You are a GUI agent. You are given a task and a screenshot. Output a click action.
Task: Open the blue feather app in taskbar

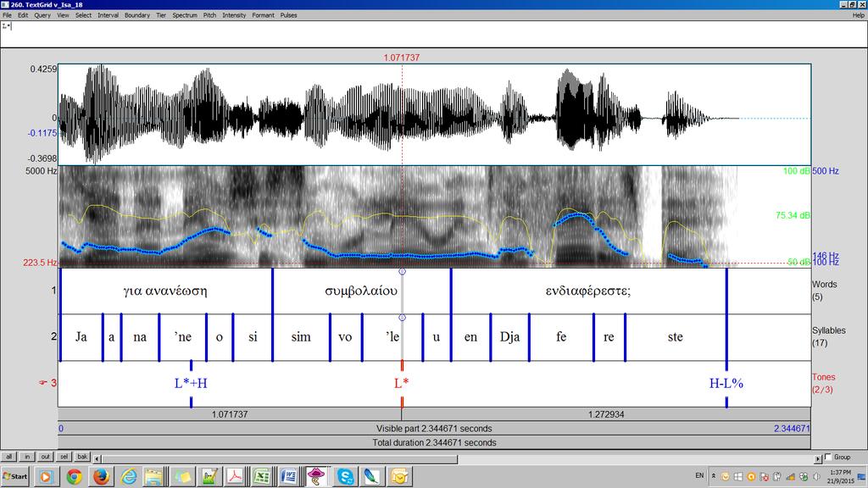point(372,476)
